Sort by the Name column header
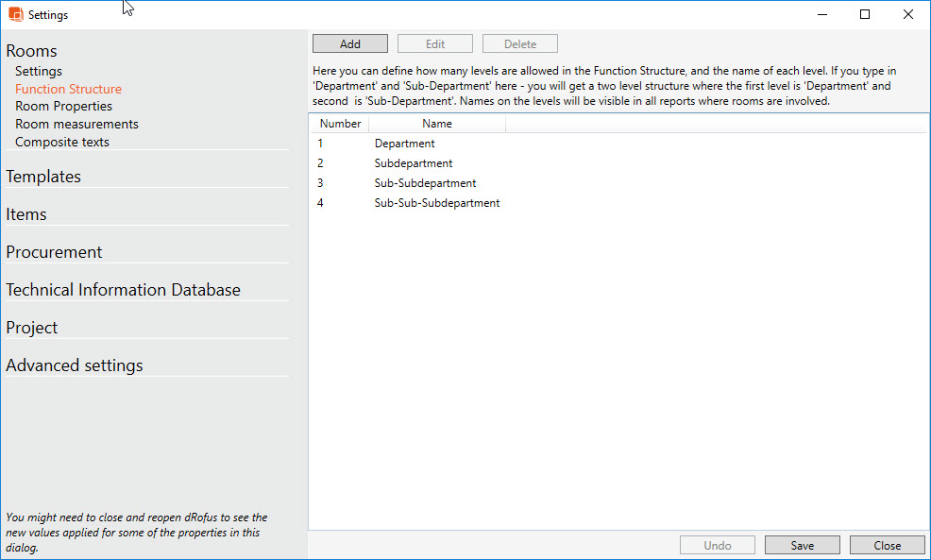The height and width of the screenshot is (560, 931). [436, 124]
